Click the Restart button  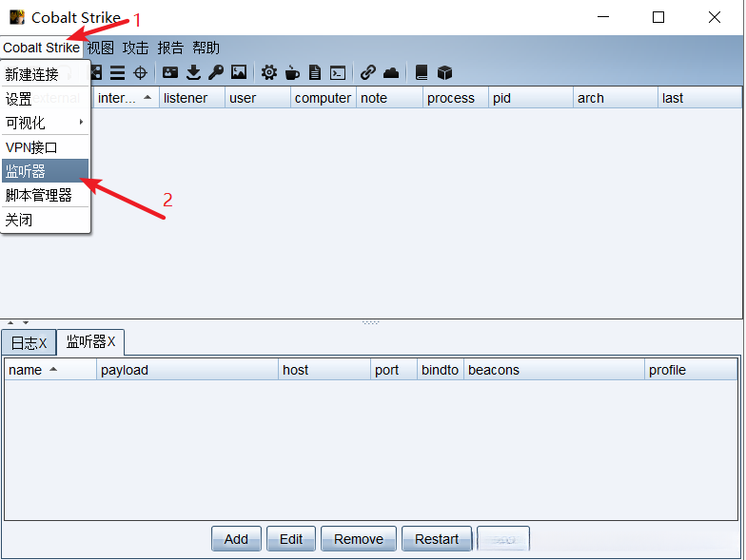[x=437, y=539]
